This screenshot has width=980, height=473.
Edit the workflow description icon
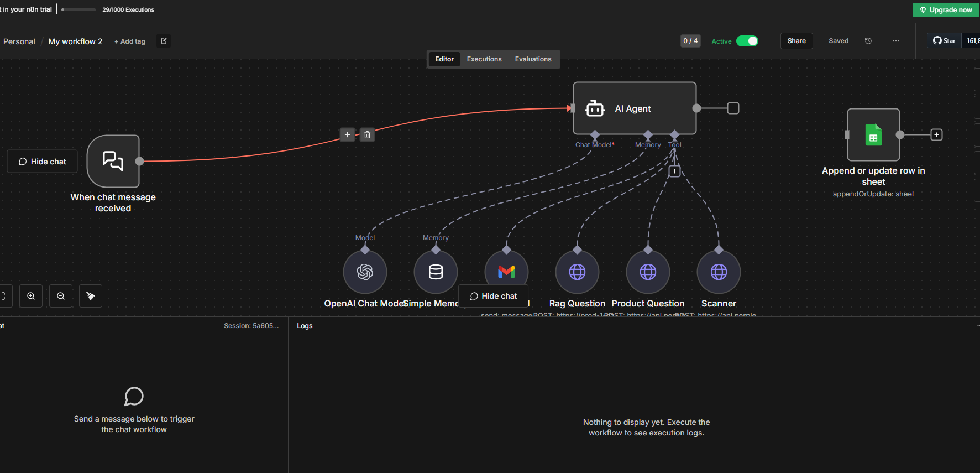164,41
